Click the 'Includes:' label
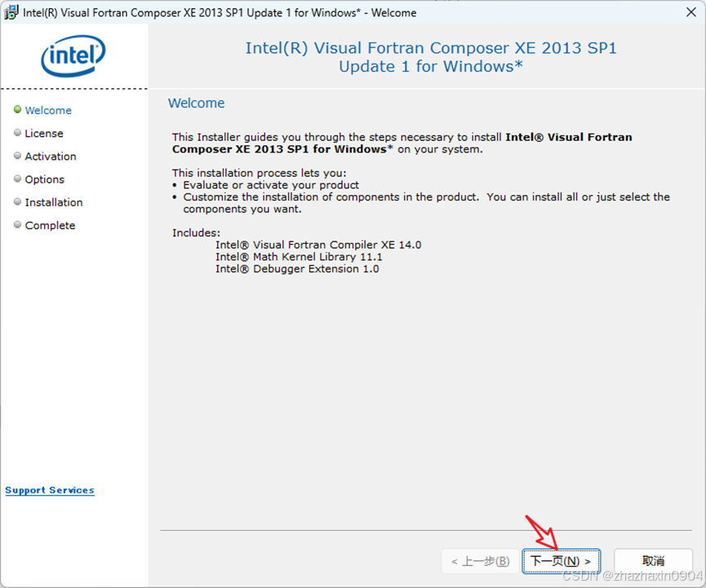The width and height of the screenshot is (706, 588). coord(197,232)
